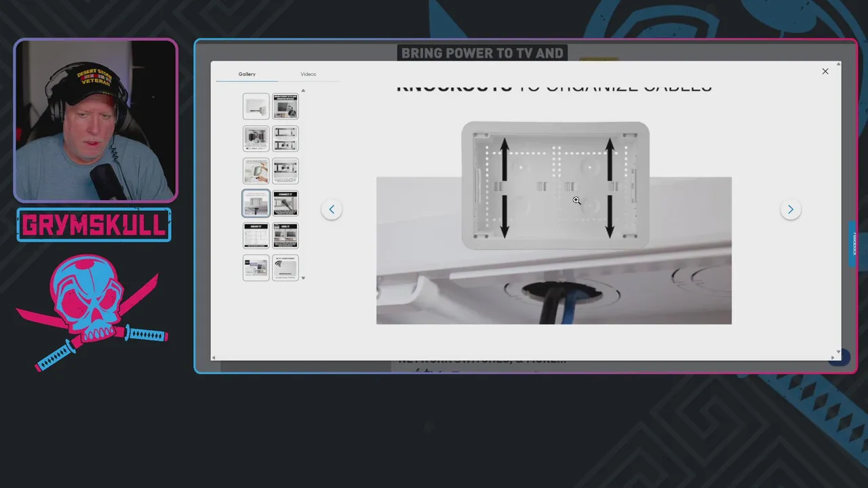868x488 pixels.
Task: Open the Videos tab
Action: point(308,74)
